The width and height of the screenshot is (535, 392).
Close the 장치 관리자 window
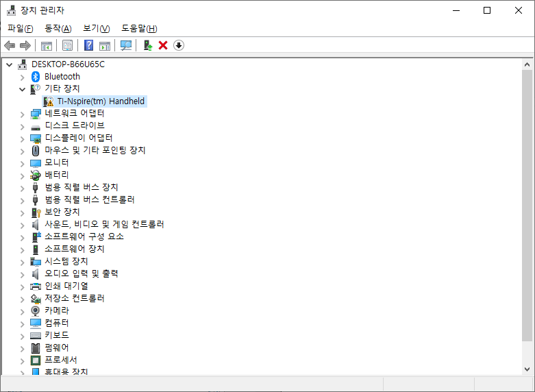[x=519, y=10]
